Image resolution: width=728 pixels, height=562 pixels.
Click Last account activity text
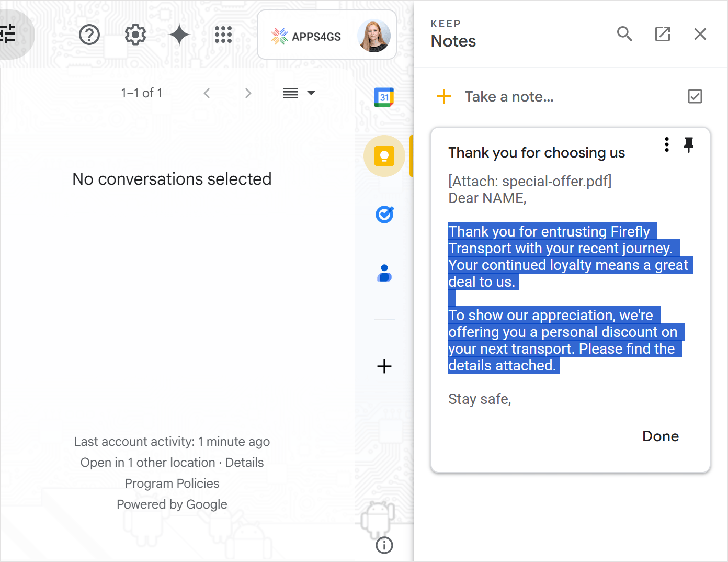[172, 442]
